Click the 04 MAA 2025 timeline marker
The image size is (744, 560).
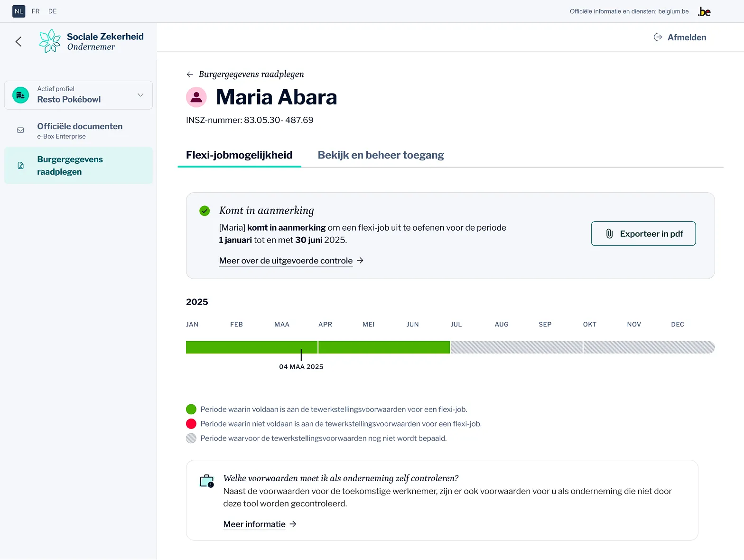point(301,355)
